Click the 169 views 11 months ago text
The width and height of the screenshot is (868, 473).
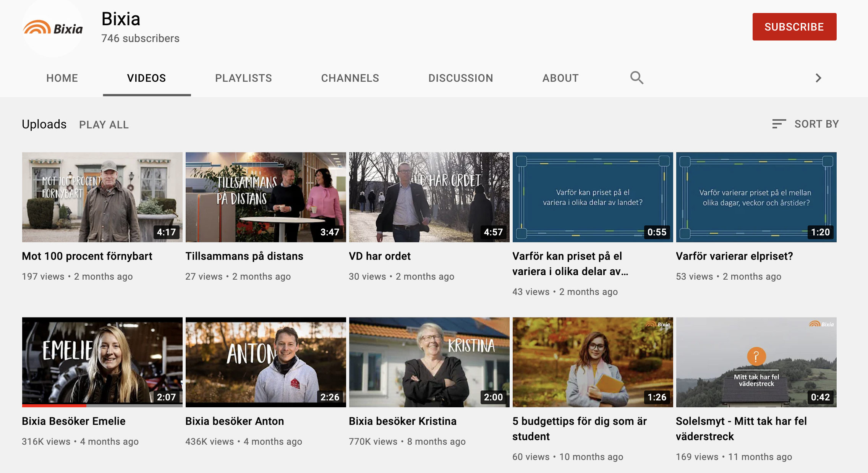734,457
